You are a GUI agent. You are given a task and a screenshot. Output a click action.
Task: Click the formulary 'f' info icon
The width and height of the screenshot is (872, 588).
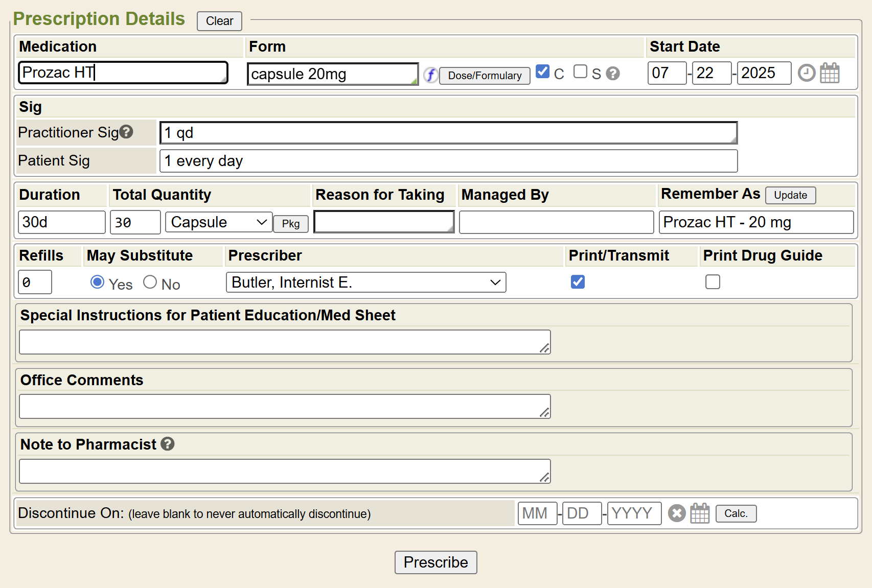pyautogui.click(x=430, y=75)
